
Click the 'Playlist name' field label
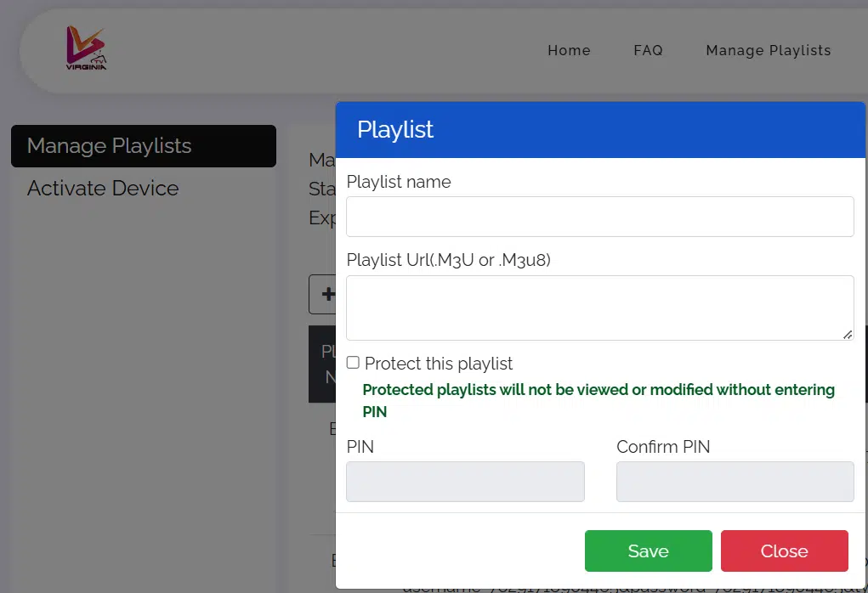click(399, 182)
